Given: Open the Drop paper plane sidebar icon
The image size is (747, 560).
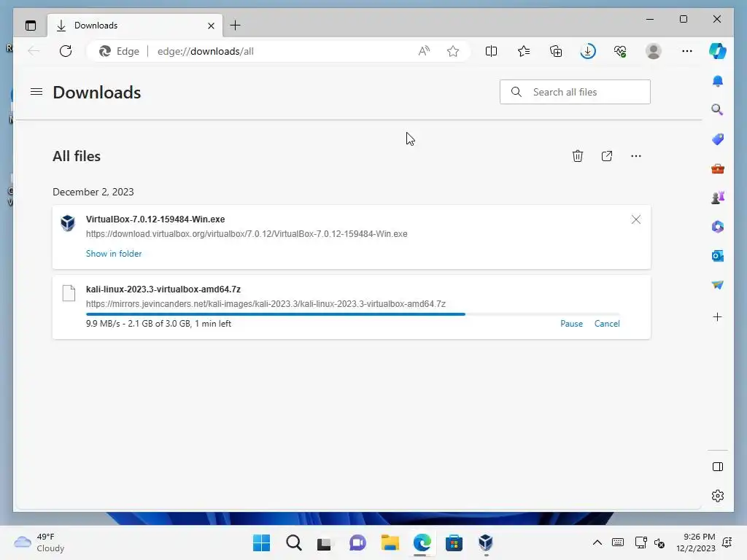Looking at the screenshot, I should [718, 285].
